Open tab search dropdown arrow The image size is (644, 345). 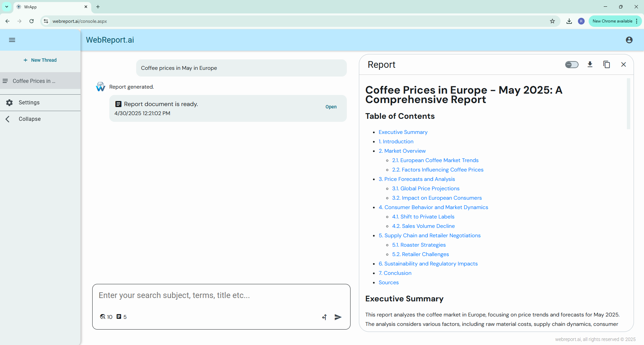coord(7,7)
